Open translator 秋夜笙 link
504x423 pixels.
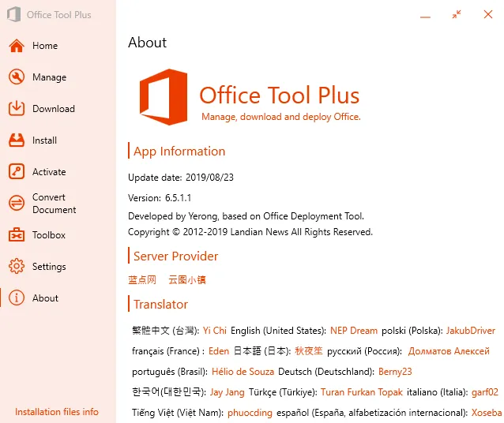(x=309, y=350)
